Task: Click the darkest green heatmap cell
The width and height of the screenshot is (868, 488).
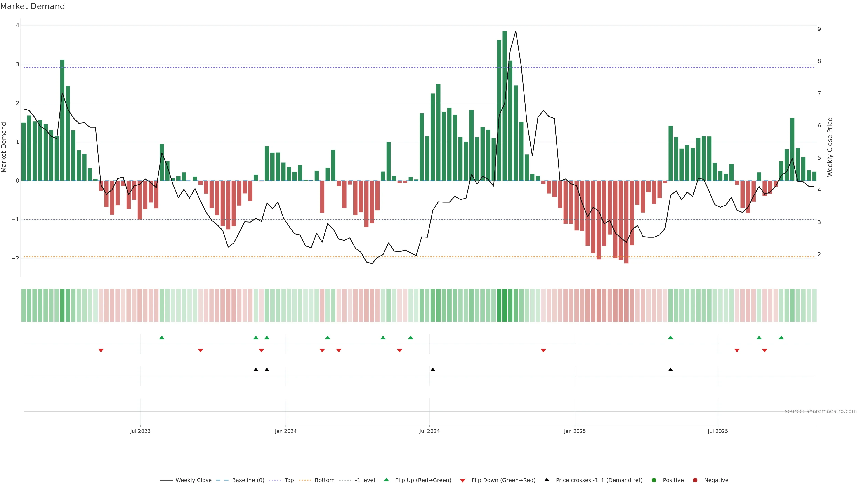Action: click(x=505, y=305)
